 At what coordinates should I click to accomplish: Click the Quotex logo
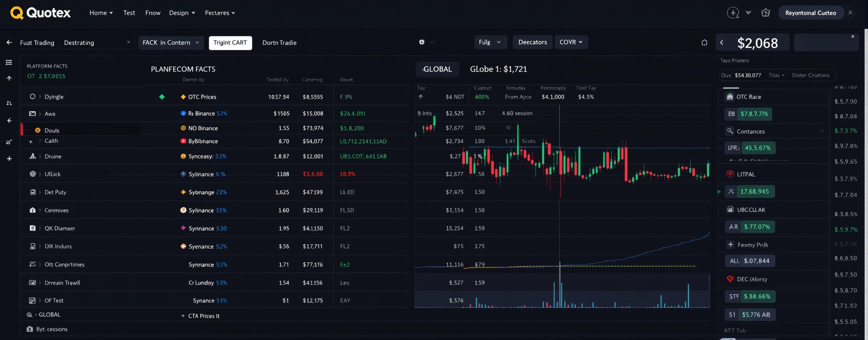pos(40,13)
